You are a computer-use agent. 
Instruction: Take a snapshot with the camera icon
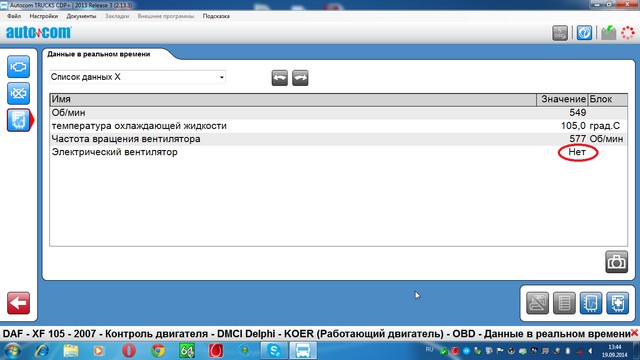coord(616,262)
